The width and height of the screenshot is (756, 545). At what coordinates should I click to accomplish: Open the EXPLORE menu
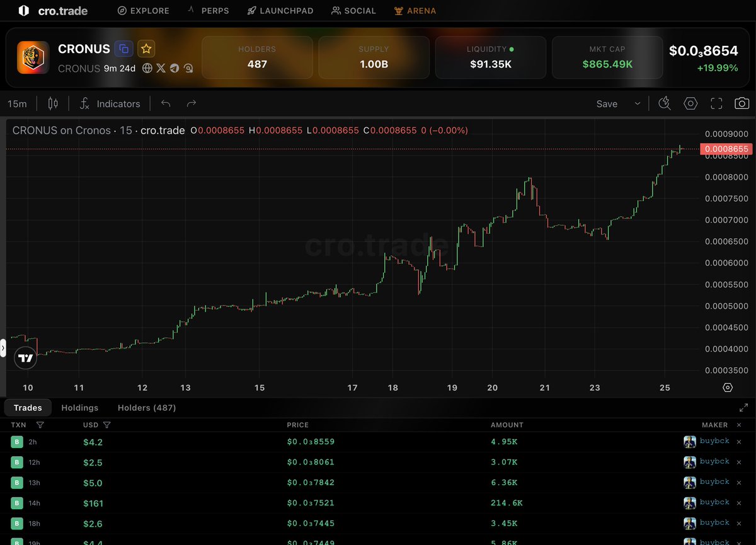pyautogui.click(x=144, y=11)
